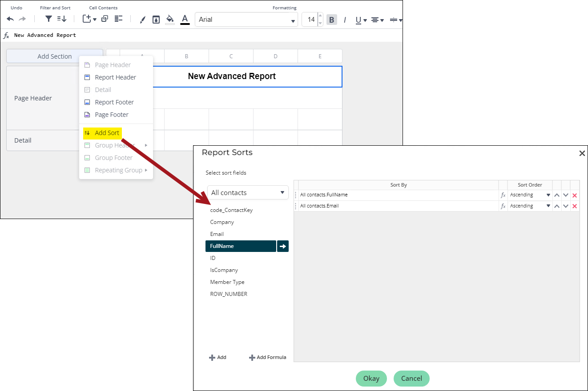
Task: Click the insert cell contents plus icon
Action: tap(89, 19)
